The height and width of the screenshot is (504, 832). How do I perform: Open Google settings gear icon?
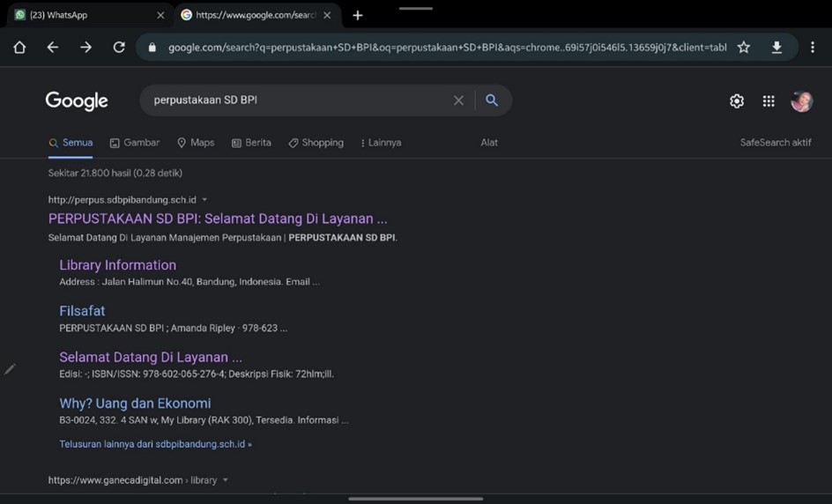(x=737, y=100)
